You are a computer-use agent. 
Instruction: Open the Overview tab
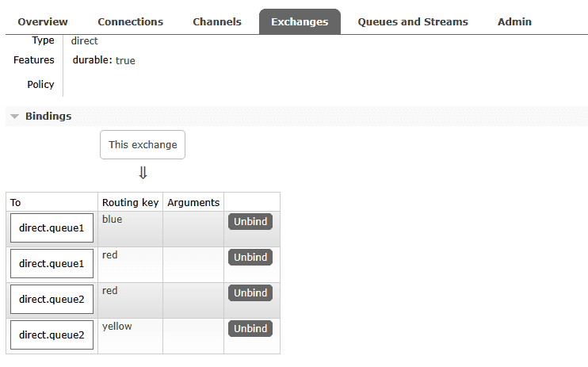(x=43, y=21)
